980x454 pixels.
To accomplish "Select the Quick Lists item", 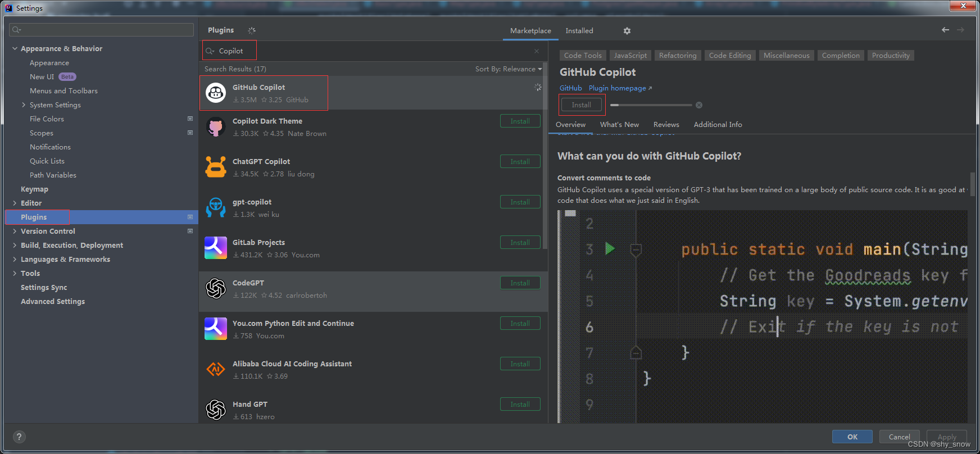I will tap(47, 161).
